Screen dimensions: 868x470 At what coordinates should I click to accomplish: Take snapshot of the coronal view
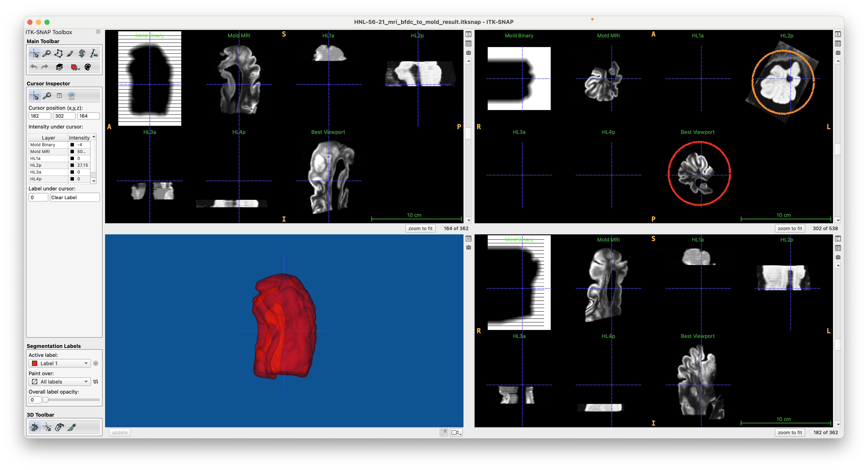[838, 257]
